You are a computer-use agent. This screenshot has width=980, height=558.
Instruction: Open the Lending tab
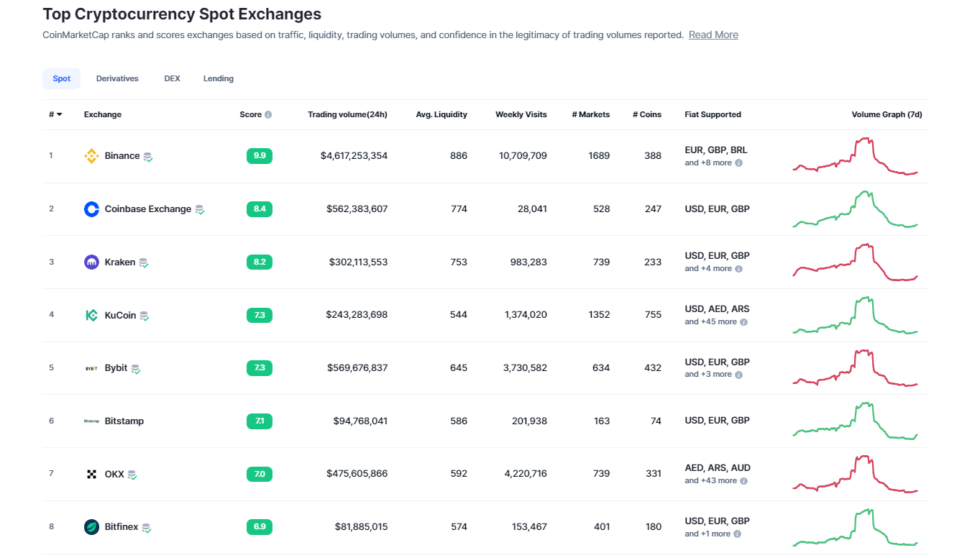click(219, 78)
